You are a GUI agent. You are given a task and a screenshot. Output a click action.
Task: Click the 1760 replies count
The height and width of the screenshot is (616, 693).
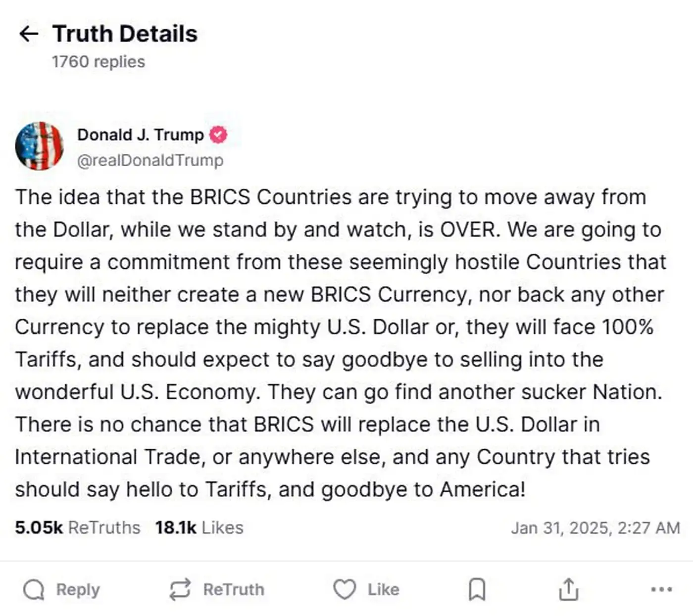tap(99, 62)
